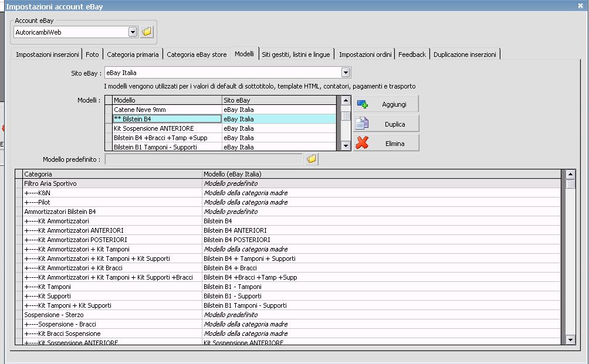Select +----Kit Tamponi category row
The width and height of the screenshot is (589, 364).
pos(287,287)
